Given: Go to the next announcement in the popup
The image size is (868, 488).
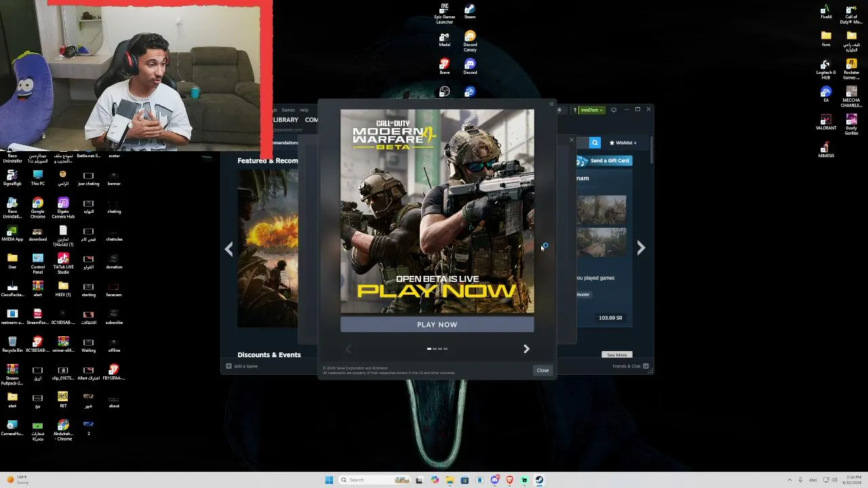Looking at the screenshot, I should pos(526,348).
